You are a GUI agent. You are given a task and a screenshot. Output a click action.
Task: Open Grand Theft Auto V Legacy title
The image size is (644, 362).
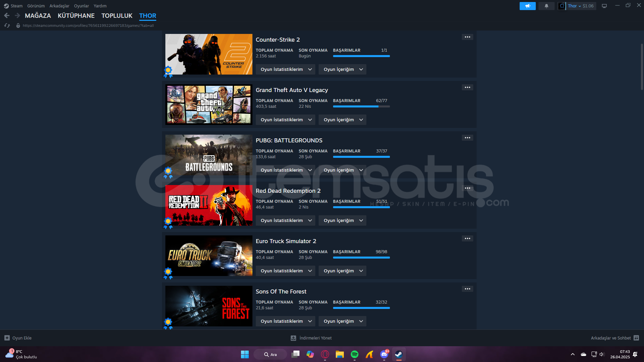point(292,90)
